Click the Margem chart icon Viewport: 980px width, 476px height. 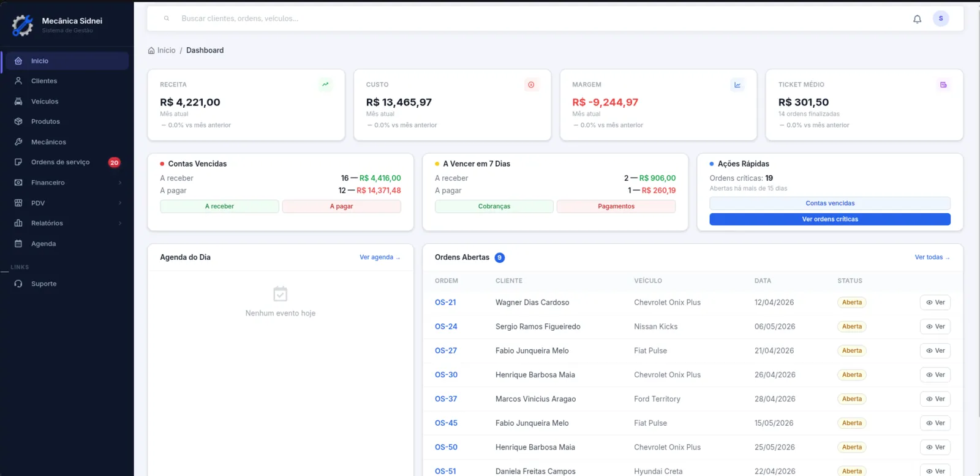[x=737, y=85]
